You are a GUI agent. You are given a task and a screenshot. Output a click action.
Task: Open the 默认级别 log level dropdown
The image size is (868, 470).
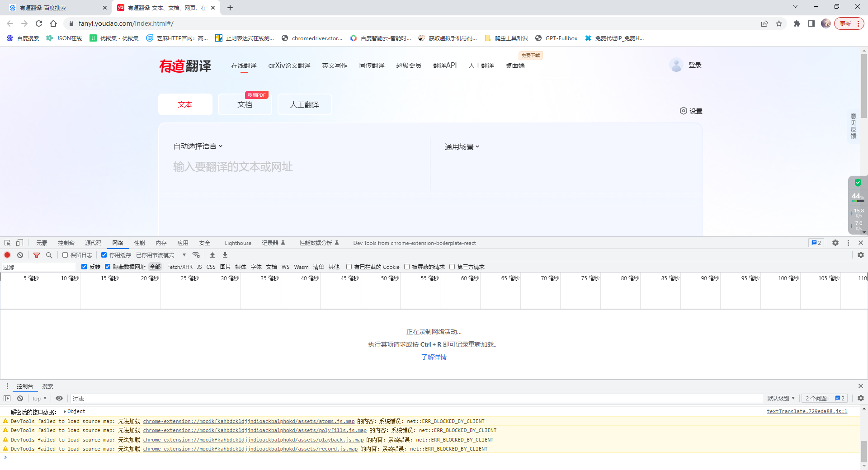point(781,399)
